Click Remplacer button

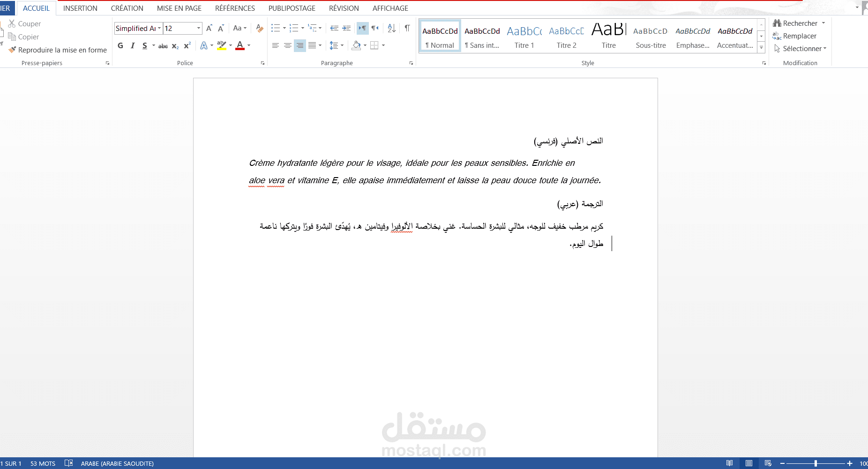pos(794,36)
